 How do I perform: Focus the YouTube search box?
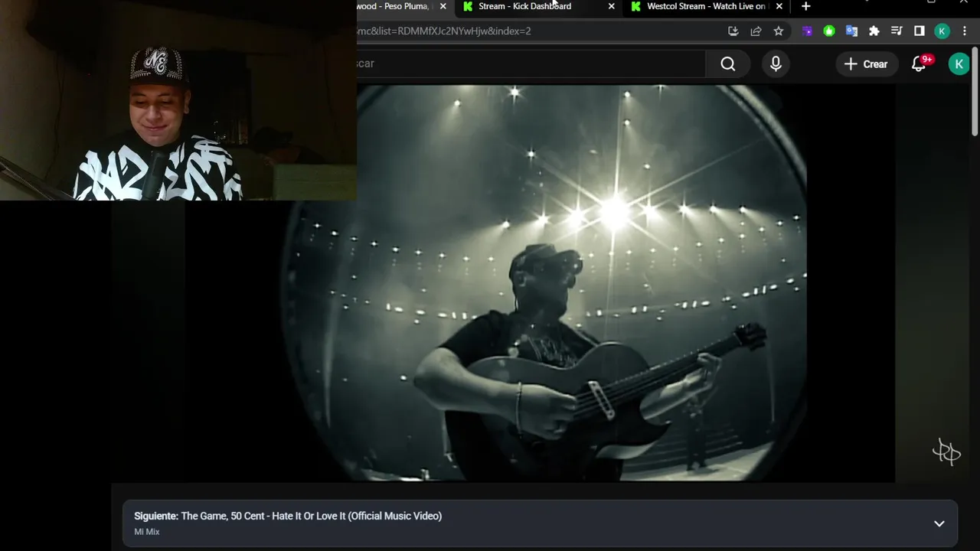pyautogui.click(x=531, y=64)
